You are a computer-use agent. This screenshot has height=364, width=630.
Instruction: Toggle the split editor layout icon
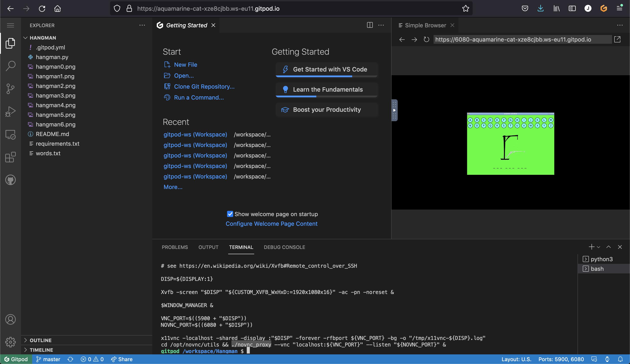point(370,25)
